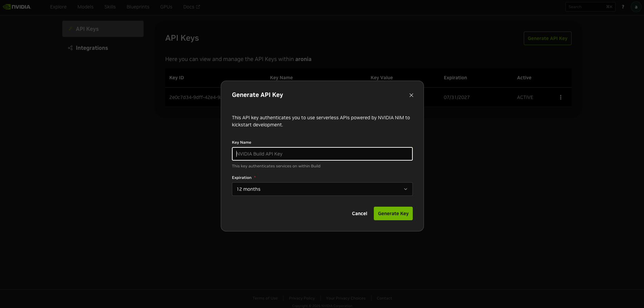644x308 pixels.
Task: Open the Explore navigation item
Action: point(58,7)
